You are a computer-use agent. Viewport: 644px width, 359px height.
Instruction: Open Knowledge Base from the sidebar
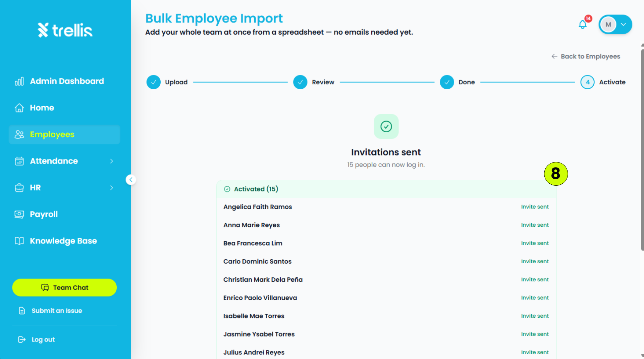tap(64, 241)
